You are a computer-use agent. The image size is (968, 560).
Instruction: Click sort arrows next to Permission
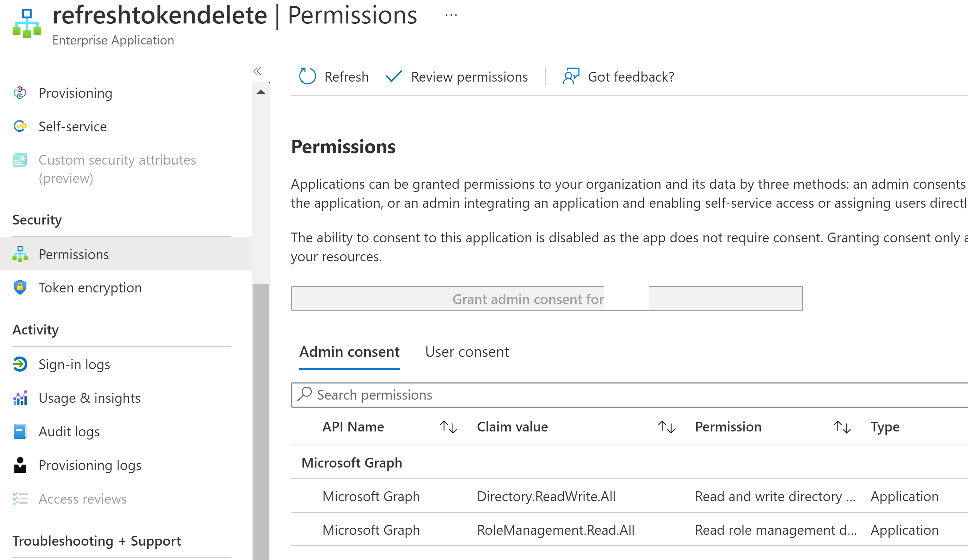pos(842,427)
